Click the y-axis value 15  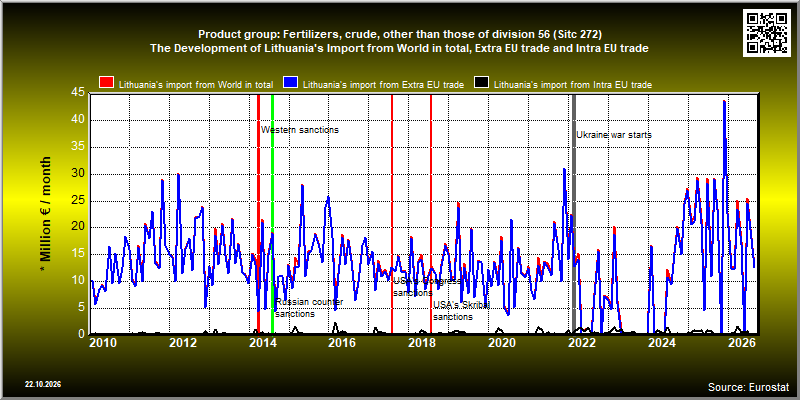(78, 254)
